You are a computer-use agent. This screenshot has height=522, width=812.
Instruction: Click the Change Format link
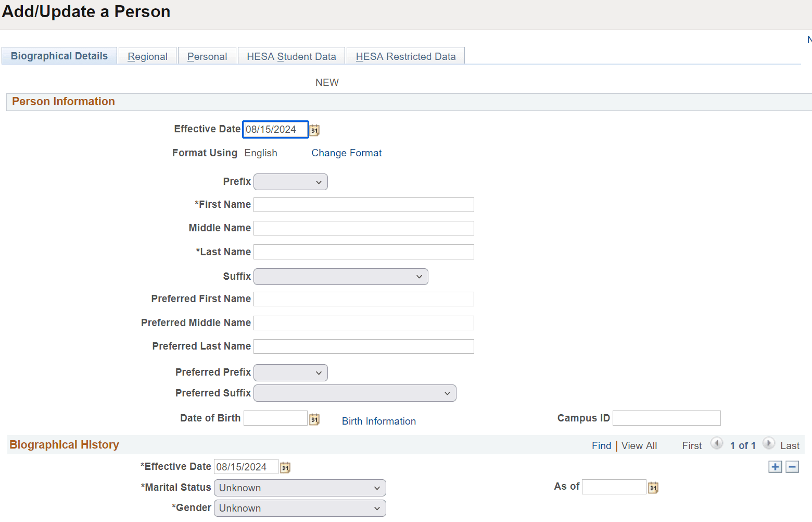tap(346, 153)
